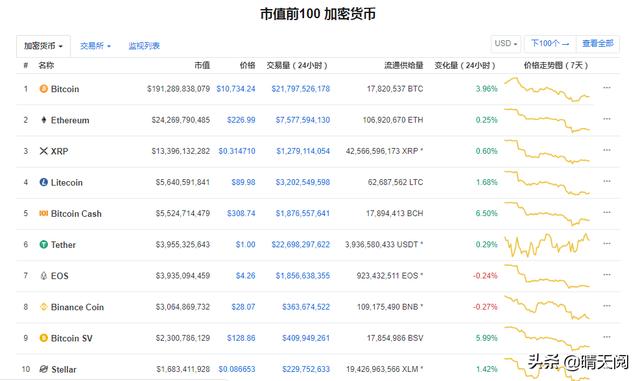Open more options menu for Bitcoin row
Viewport: 640px width, 381px height.
(607, 87)
